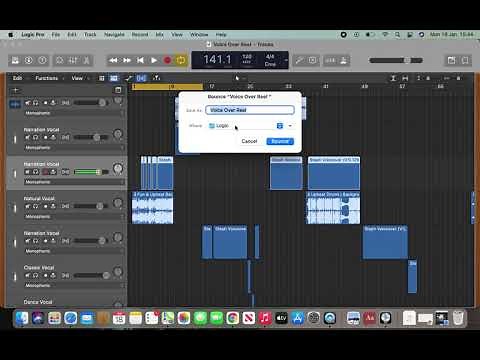Solo the selected Narration Vocal track with green meter
This screenshot has height=360, width=480.
35,172
